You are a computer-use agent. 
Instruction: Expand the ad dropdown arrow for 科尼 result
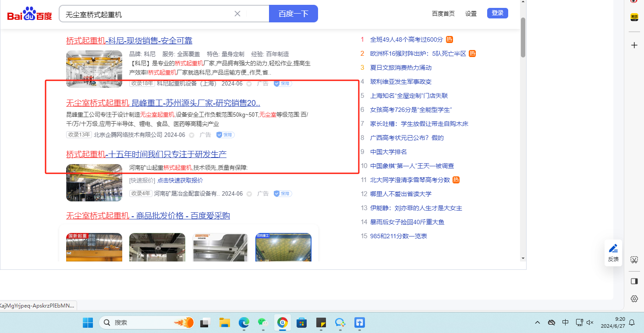pos(249,84)
